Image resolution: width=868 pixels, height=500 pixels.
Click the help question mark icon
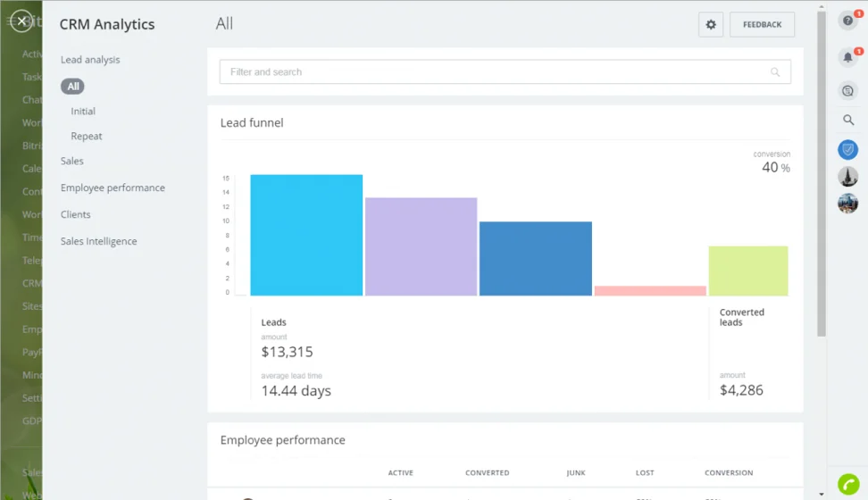point(847,21)
